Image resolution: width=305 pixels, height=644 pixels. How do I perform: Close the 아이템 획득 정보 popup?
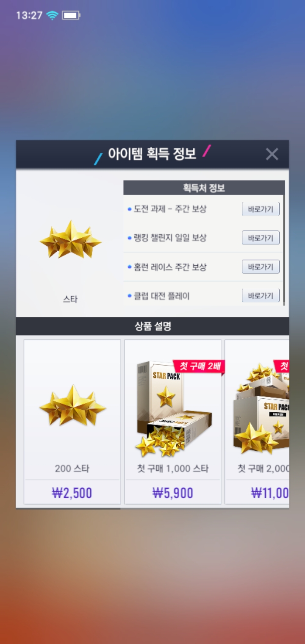pos(272,154)
